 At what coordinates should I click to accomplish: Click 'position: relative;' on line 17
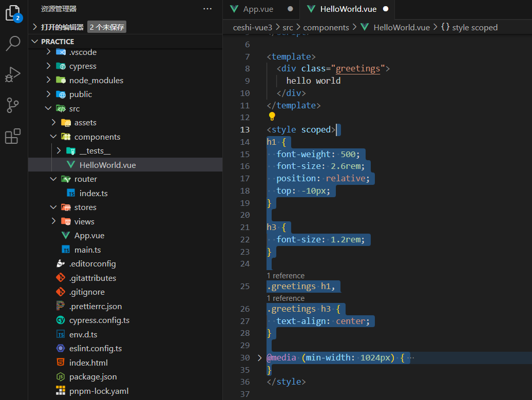(323, 179)
